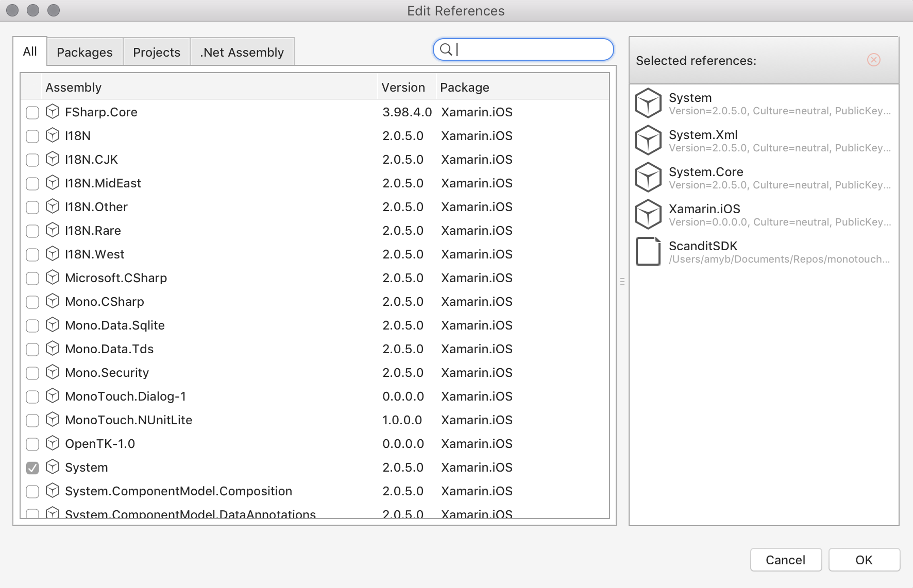The width and height of the screenshot is (913, 588).
Task: Click the I18N assembly package icon
Action: 53,135
